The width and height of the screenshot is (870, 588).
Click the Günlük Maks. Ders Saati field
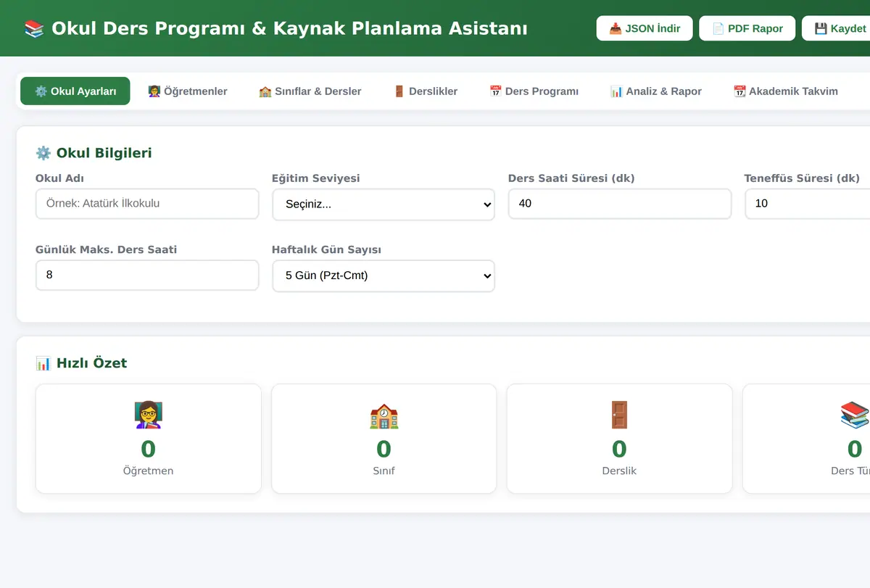point(147,276)
